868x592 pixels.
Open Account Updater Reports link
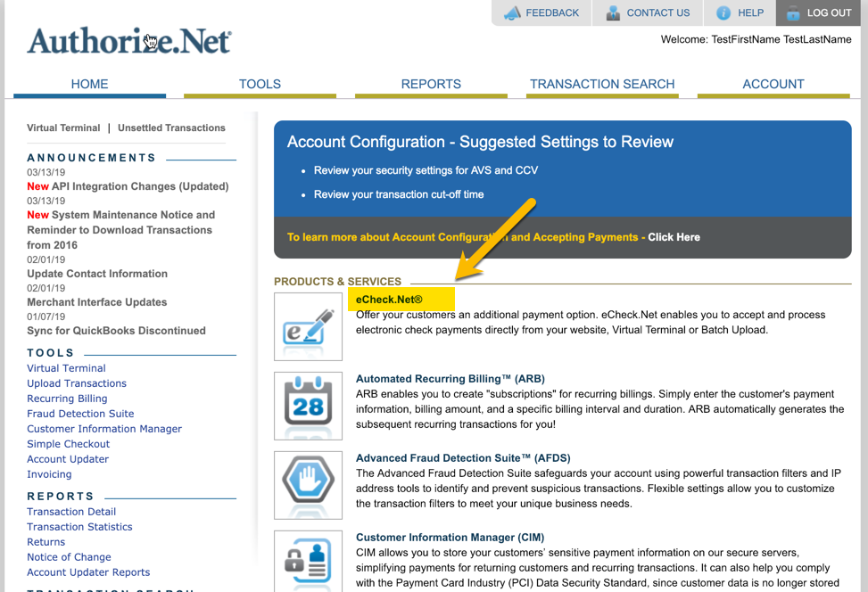click(88, 572)
